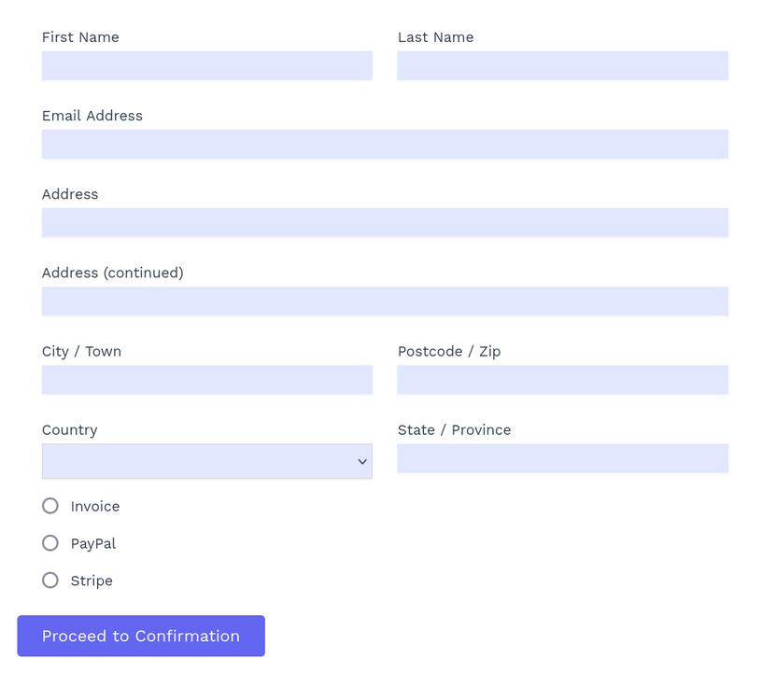Click the First Name input field

206,65
